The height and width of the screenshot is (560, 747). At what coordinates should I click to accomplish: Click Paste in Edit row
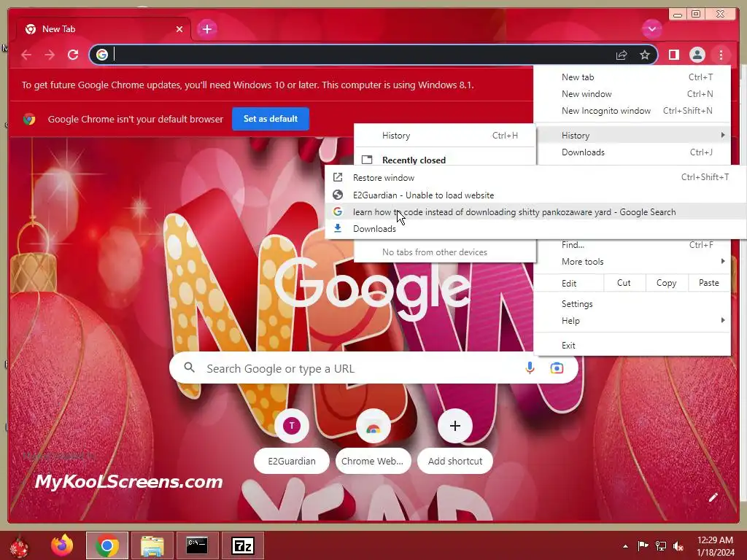point(708,283)
